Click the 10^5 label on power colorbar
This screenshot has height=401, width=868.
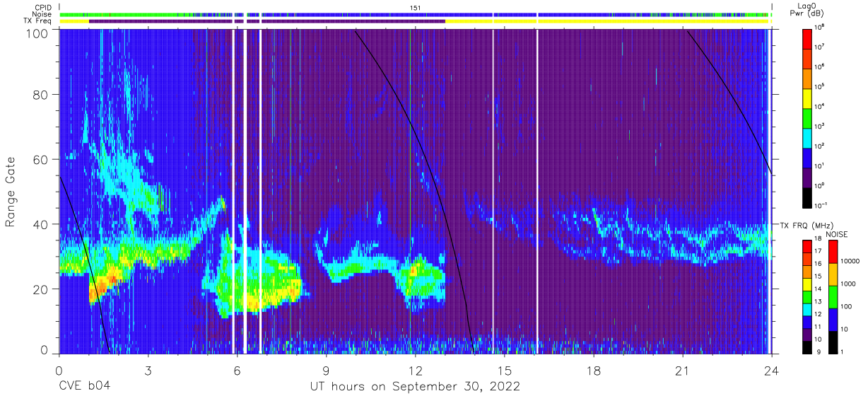820,86
